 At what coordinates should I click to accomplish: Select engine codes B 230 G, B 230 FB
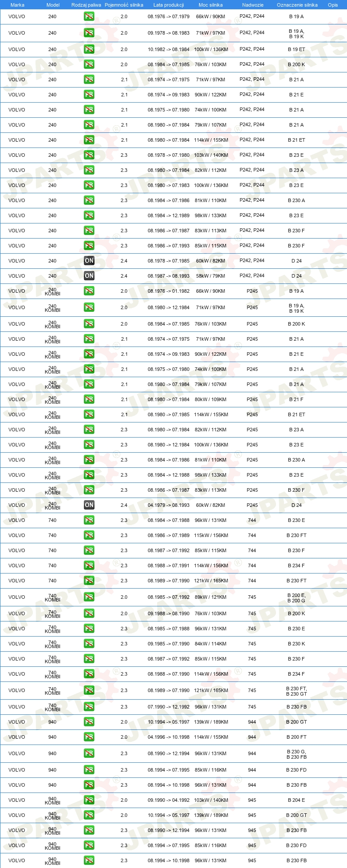pos(296,754)
